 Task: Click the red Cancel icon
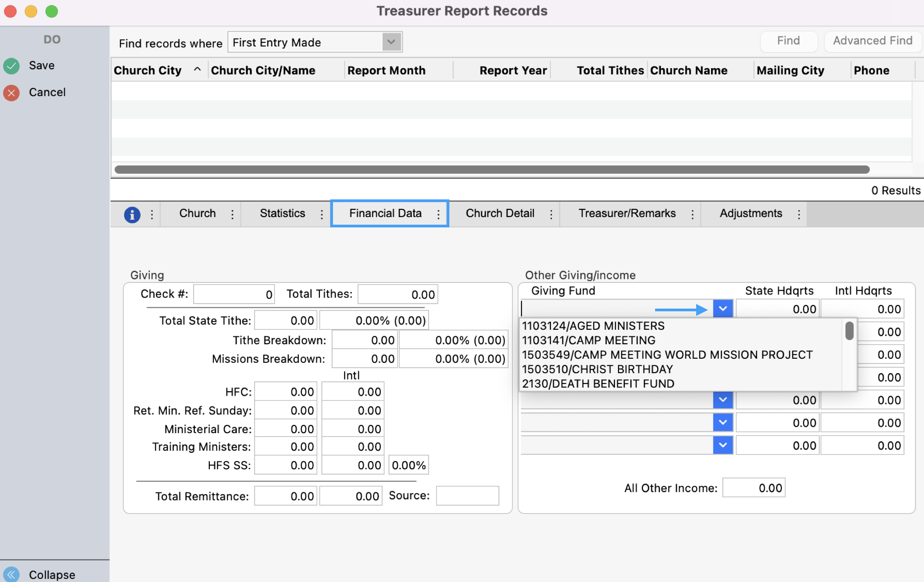pos(12,92)
